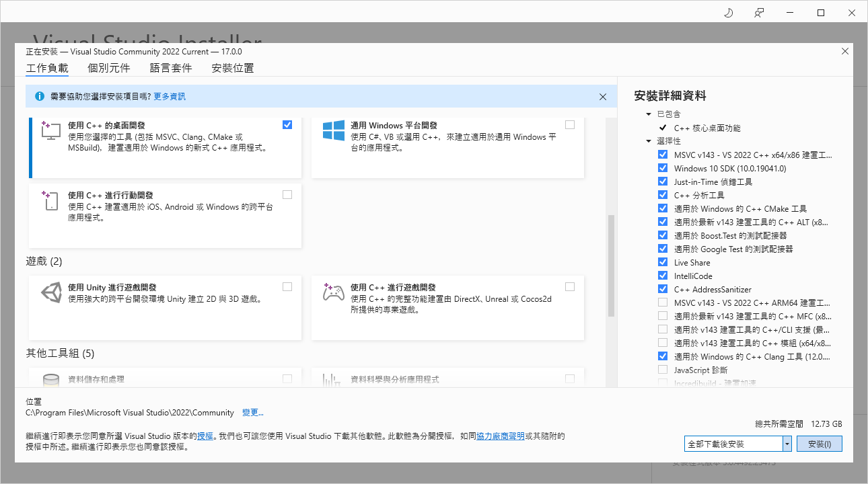Image resolution: width=868 pixels, height=484 pixels.
Task: Click the C:\Program Files install path text
Action: tap(130, 413)
